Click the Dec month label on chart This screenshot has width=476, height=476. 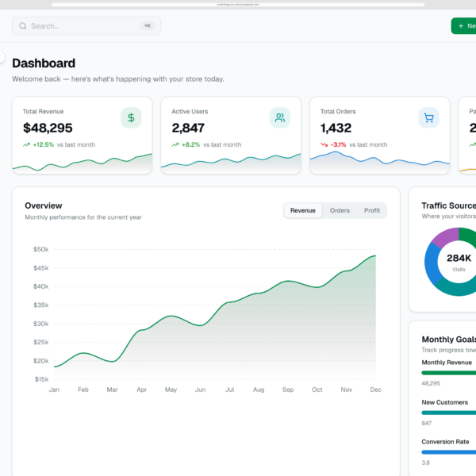point(375,390)
